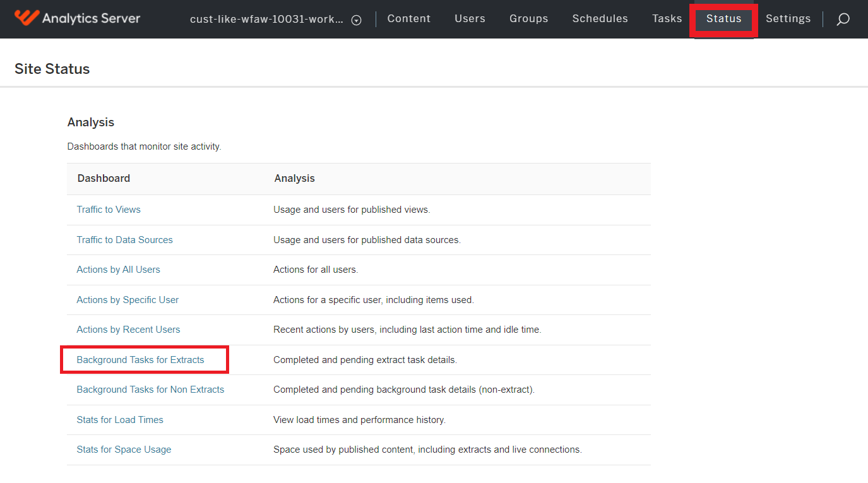Open Traffic to Data Sources dashboard
This screenshot has height=483, width=868.
coord(124,240)
